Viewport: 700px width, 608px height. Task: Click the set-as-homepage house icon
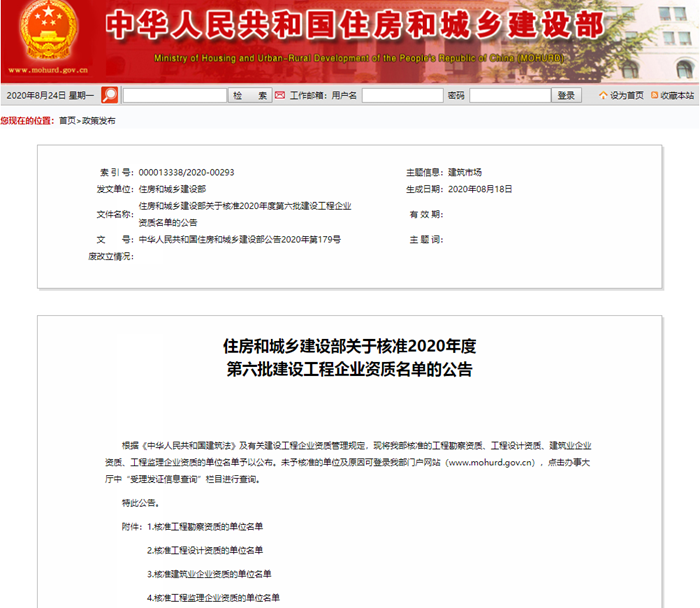click(x=603, y=96)
